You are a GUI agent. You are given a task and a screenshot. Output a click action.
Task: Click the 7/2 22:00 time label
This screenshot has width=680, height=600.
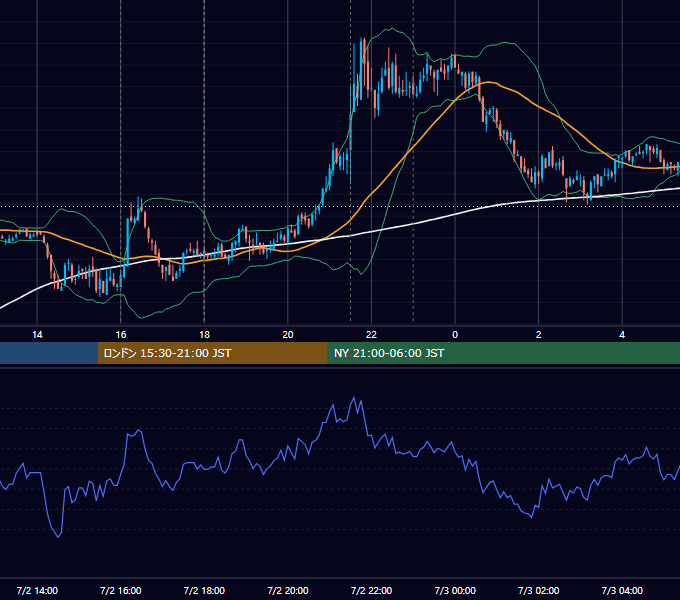(x=371, y=590)
